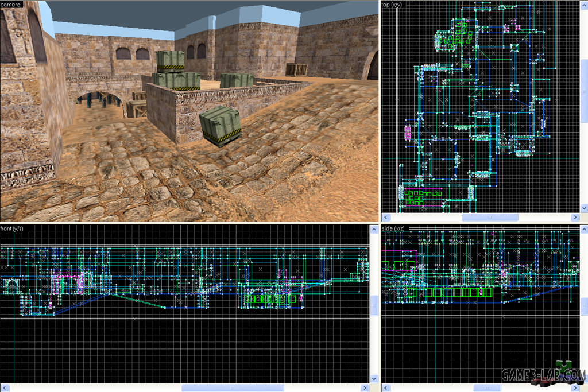The height and width of the screenshot is (392, 588).
Task: Click the top view's scroll-left arrow
Action: 385,217
